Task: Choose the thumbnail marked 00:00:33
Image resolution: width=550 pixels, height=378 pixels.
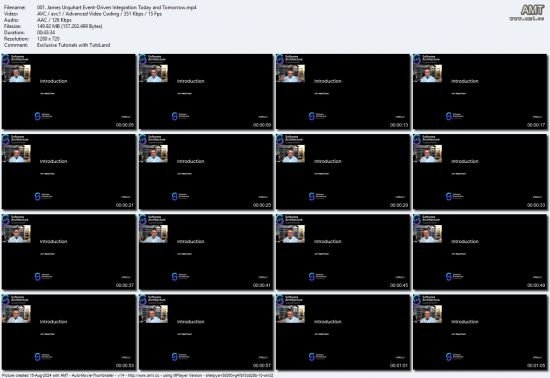Action: click(480, 172)
